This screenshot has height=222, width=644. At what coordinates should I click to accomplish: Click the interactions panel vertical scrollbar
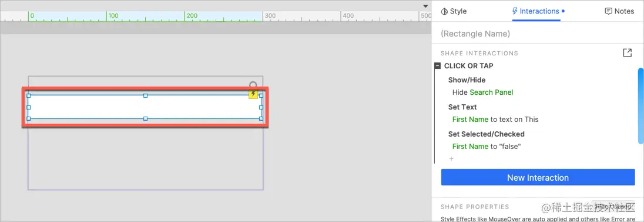(x=640, y=106)
